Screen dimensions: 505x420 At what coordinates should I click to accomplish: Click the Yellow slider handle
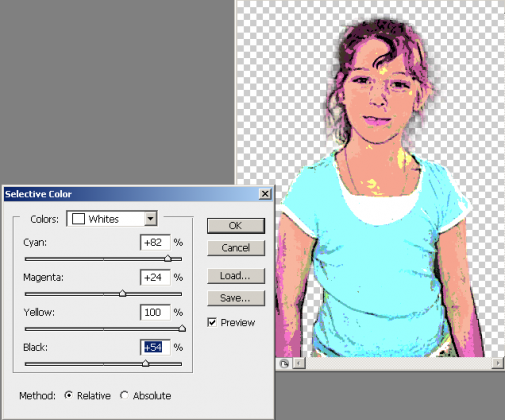[x=182, y=328]
